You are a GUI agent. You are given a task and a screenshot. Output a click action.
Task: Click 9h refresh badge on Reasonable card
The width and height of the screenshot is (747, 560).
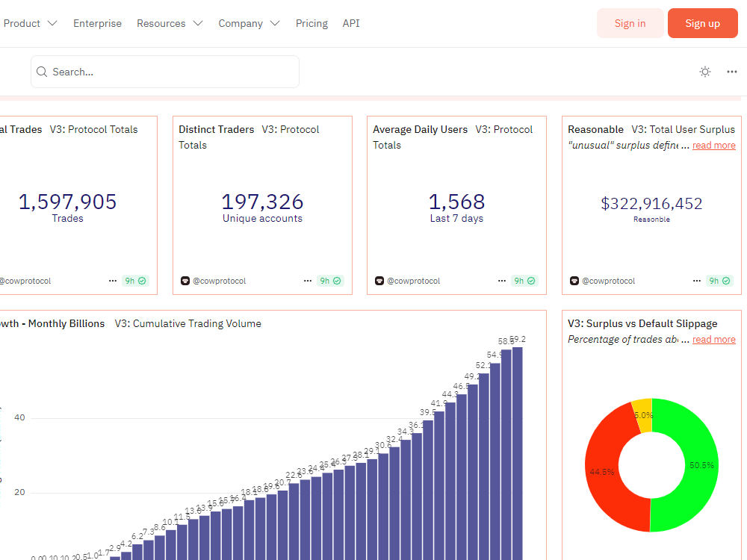click(719, 281)
